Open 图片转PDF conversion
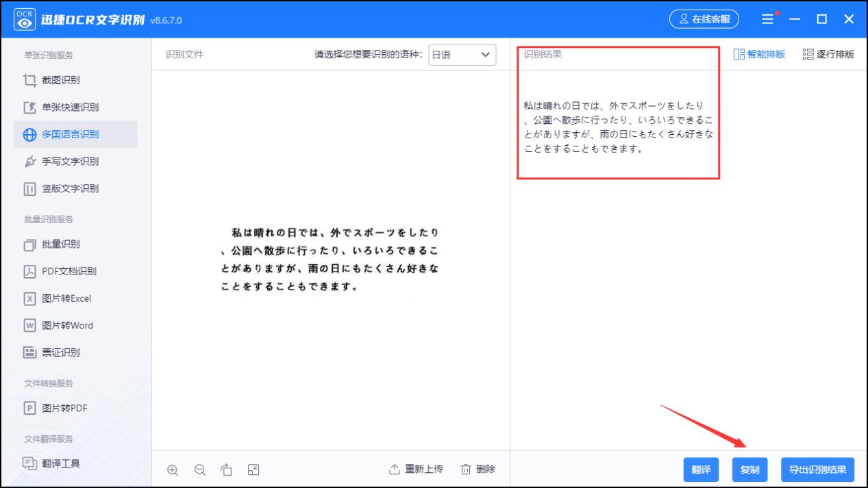The height and width of the screenshot is (488, 868). (x=75, y=409)
